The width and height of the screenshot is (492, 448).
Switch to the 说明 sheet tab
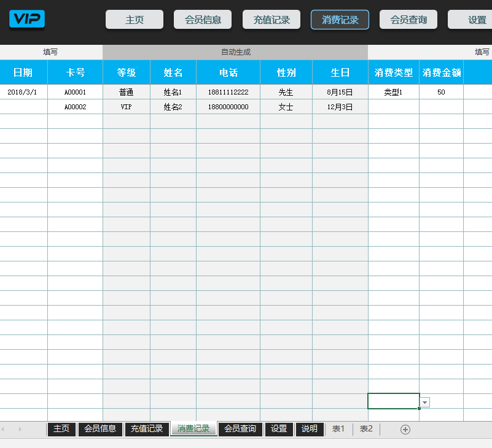(x=310, y=429)
